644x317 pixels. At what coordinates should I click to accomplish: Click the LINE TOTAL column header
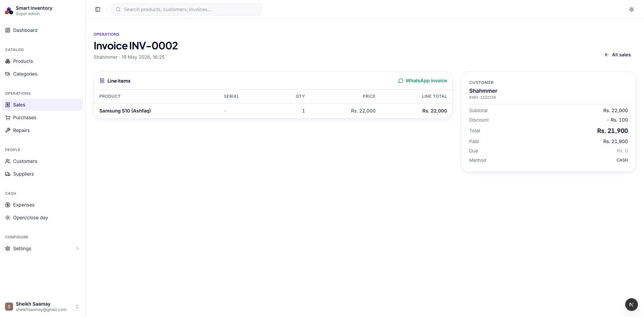pos(434,96)
